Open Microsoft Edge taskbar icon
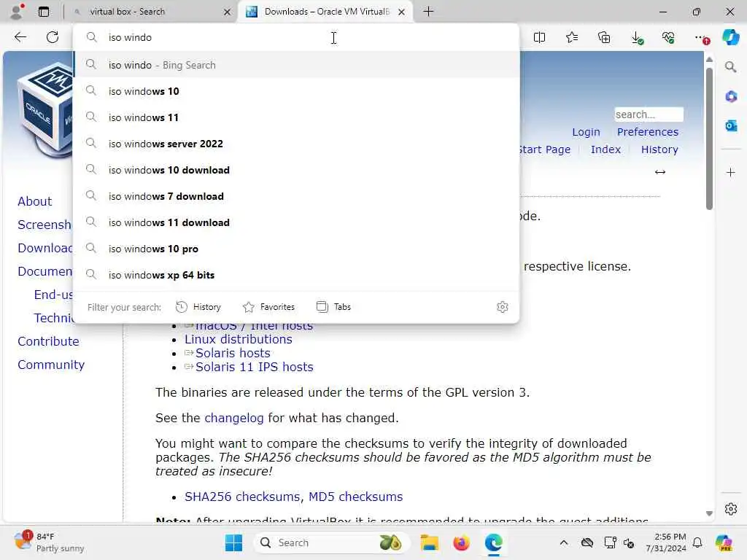The width and height of the screenshot is (747, 560). pyautogui.click(x=494, y=542)
